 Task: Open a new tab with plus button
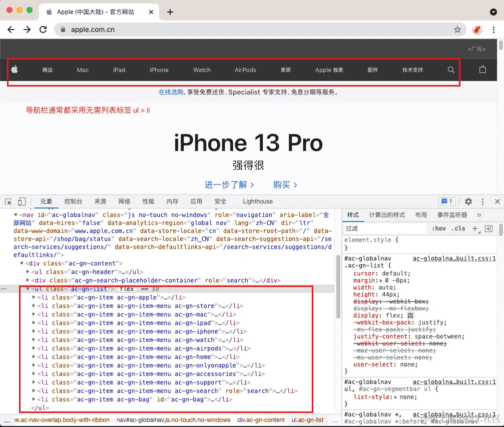[x=170, y=12]
